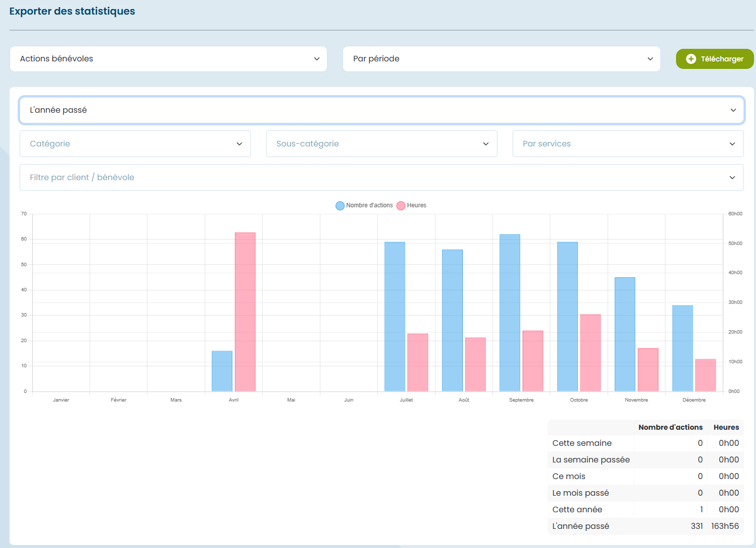Screen dimensions: 756x548
Task: Open the Actions bénévoles dropdown
Action: [169, 59]
